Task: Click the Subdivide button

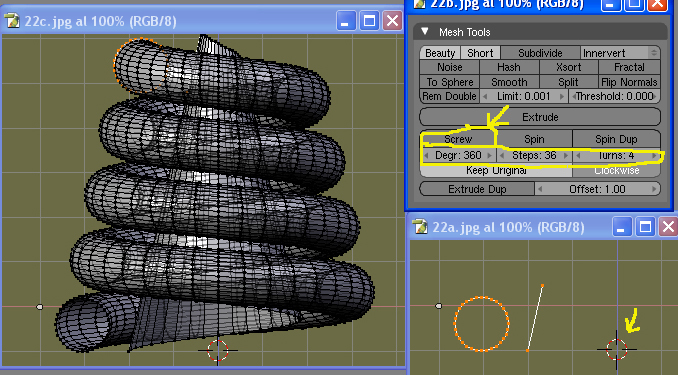Action: (x=540, y=53)
